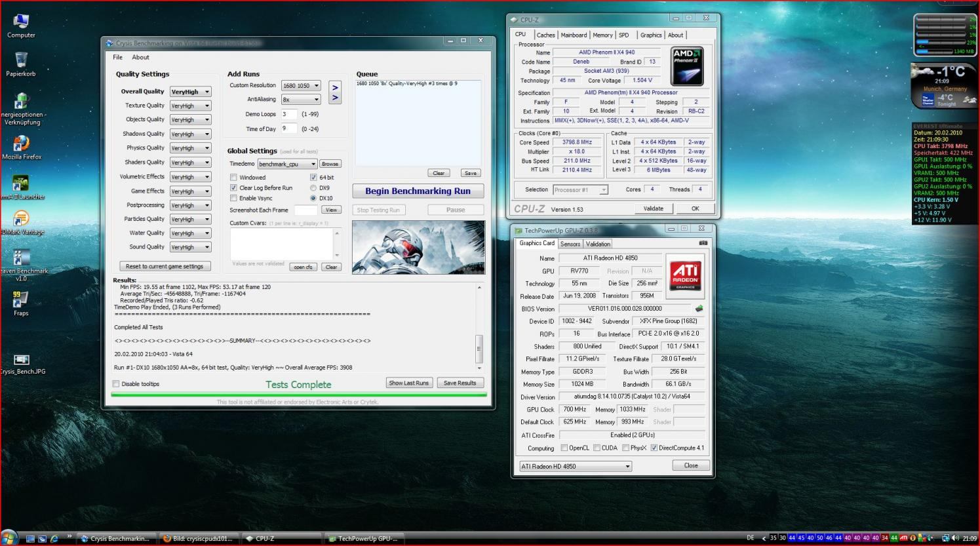This screenshot has width=980, height=546.
Task: Click the network connection tray icon
Action: (945, 538)
